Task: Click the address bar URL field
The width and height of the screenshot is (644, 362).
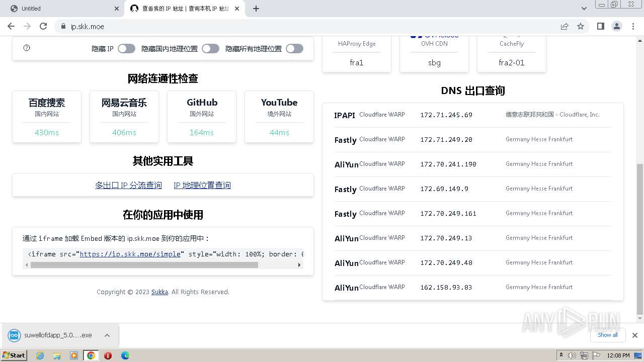Action: click(312, 27)
